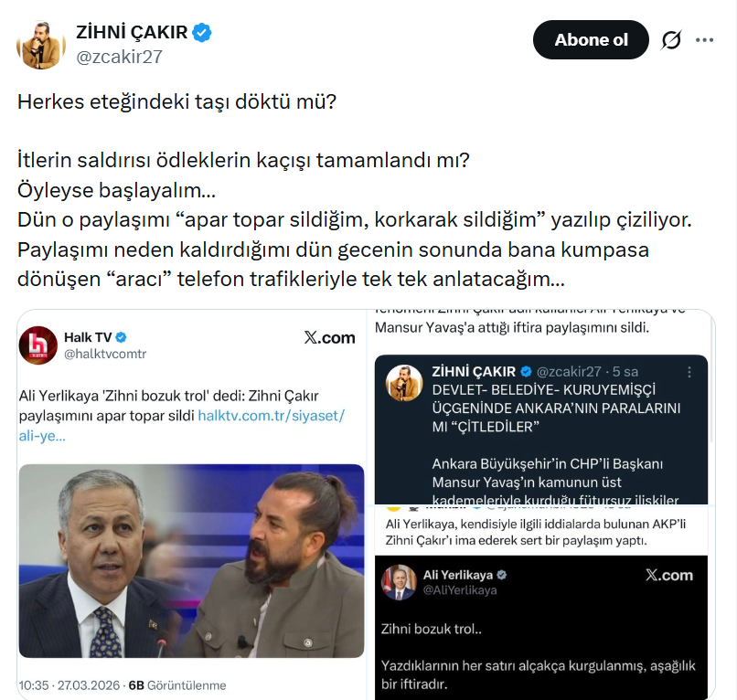Open the Grok slash-circle icon
The width and height of the screenshot is (737, 700).
(x=671, y=40)
